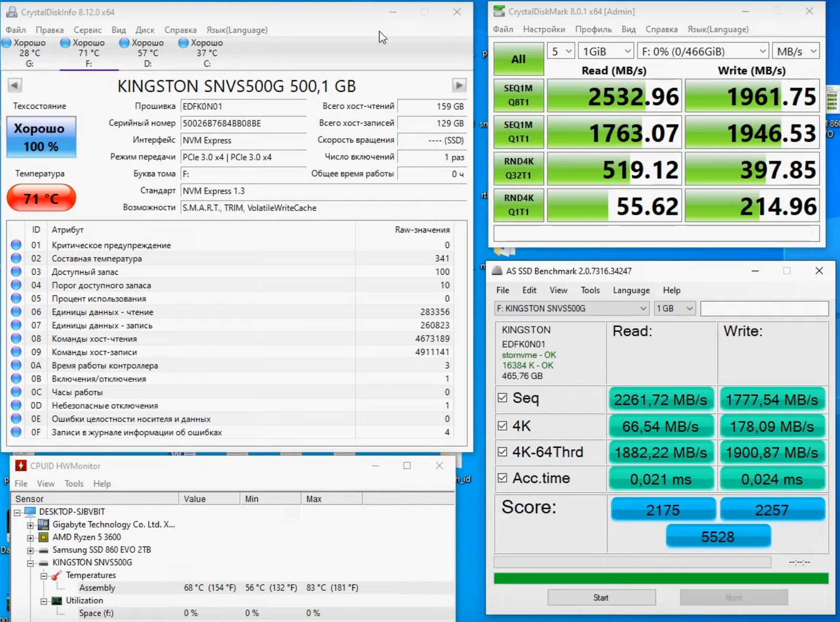Open the MB/s unit dropdown
Image resolution: width=840 pixels, height=622 pixels.
coord(796,51)
